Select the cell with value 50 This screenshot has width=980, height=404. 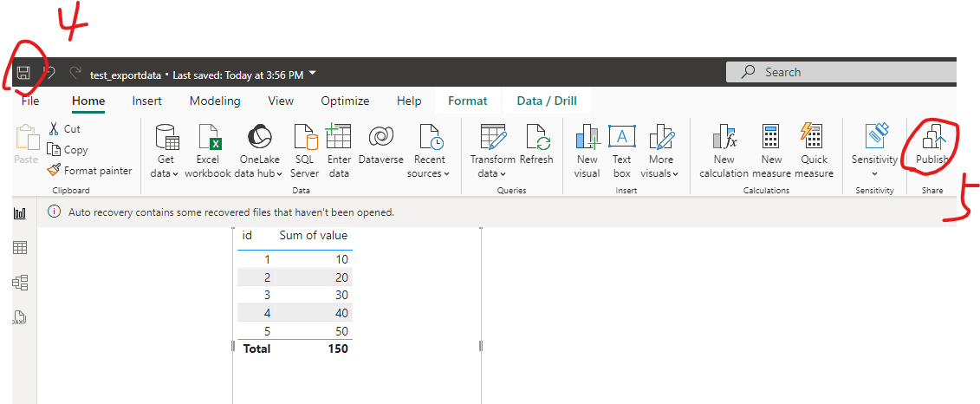tap(341, 331)
